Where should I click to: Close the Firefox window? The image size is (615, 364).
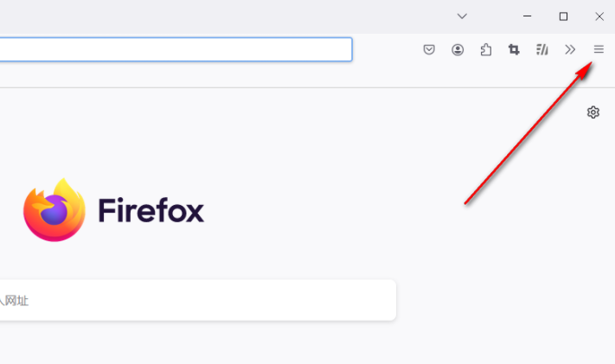599,16
